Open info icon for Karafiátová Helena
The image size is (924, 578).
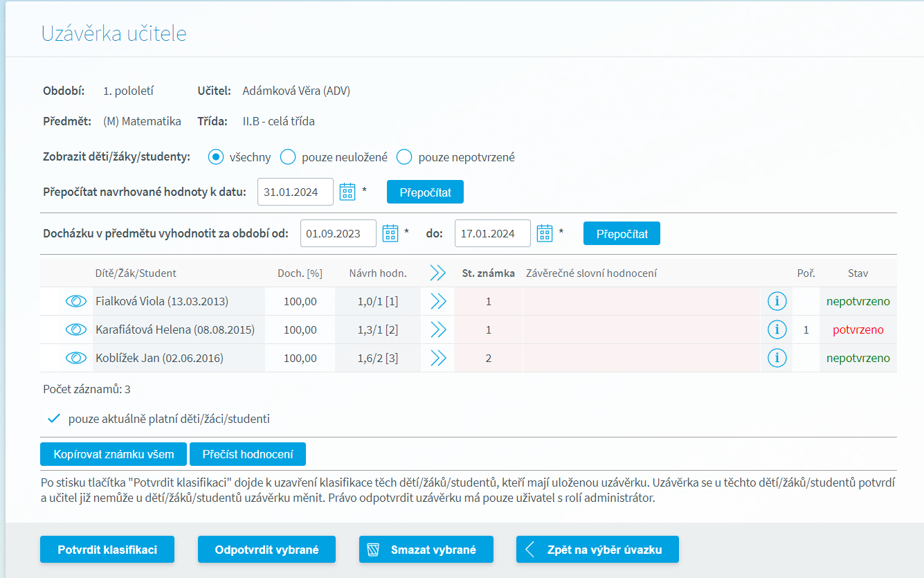(x=777, y=329)
